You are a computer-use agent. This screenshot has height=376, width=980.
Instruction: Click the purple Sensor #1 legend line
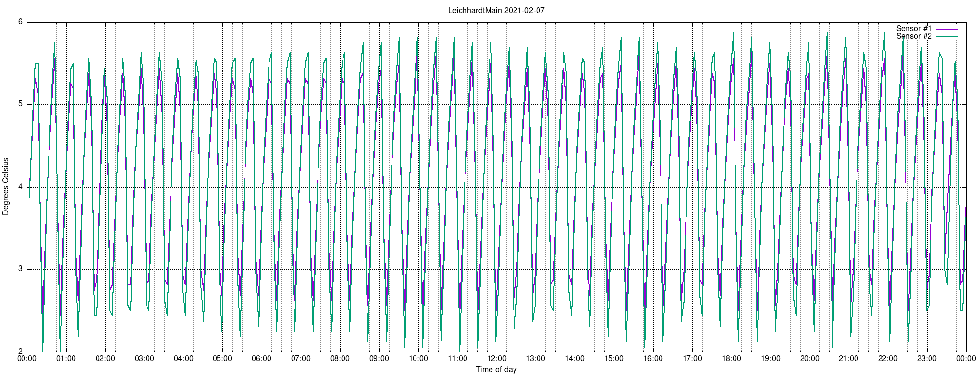[x=947, y=29]
